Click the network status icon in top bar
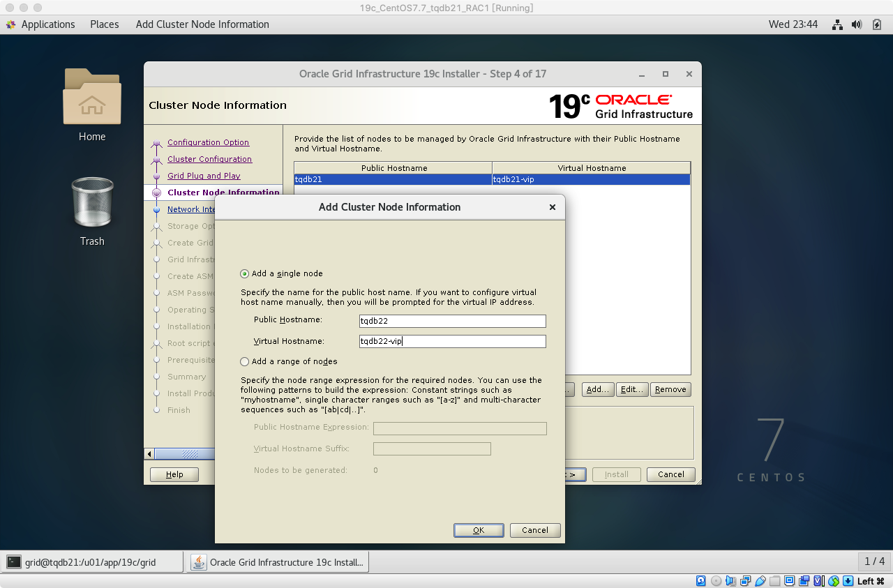893x588 pixels. [x=837, y=24]
